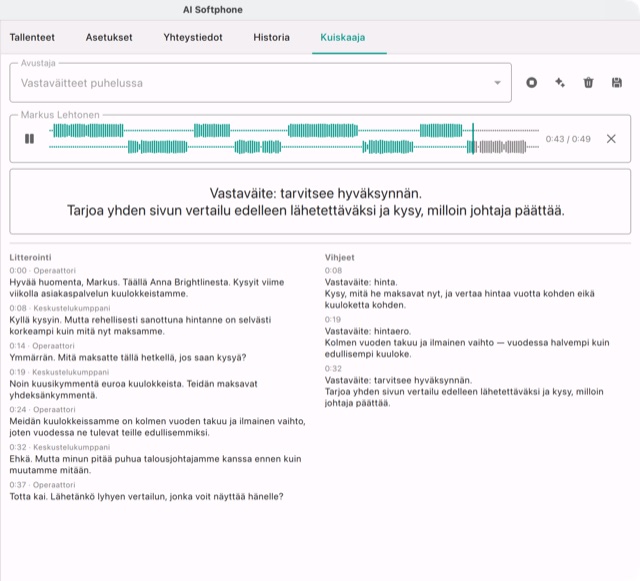Viewport: 640px width, 581px height.
Task: Switch to the Asetukset tab
Action: click(109, 38)
